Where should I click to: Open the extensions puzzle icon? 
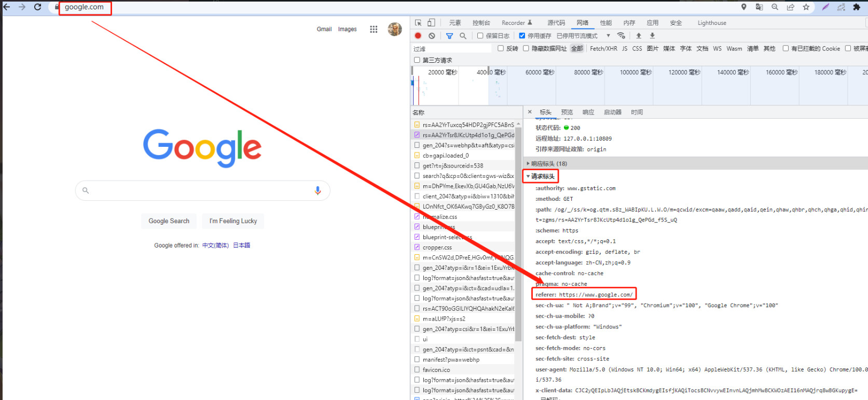click(x=857, y=7)
